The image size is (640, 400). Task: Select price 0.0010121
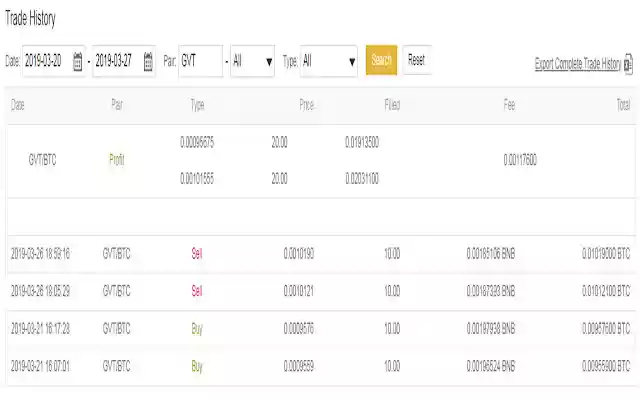[299, 291]
